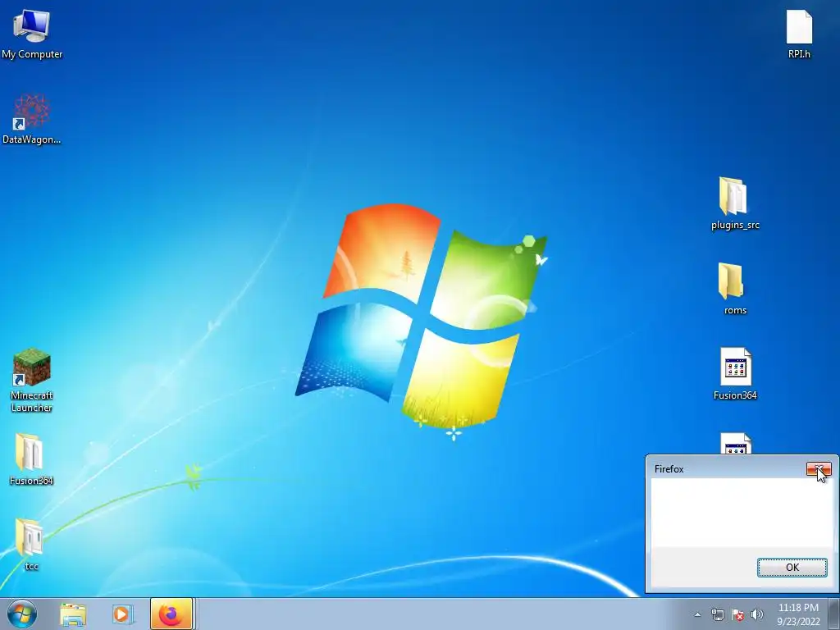Close the Firefox dialog window
The height and width of the screenshot is (630, 840).
click(x=819, y=469)
